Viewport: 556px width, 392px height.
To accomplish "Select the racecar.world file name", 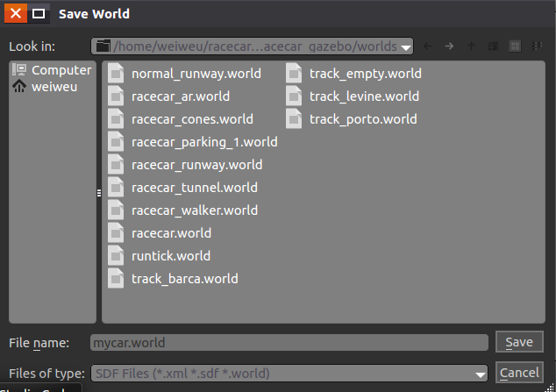I will [171, 233].
